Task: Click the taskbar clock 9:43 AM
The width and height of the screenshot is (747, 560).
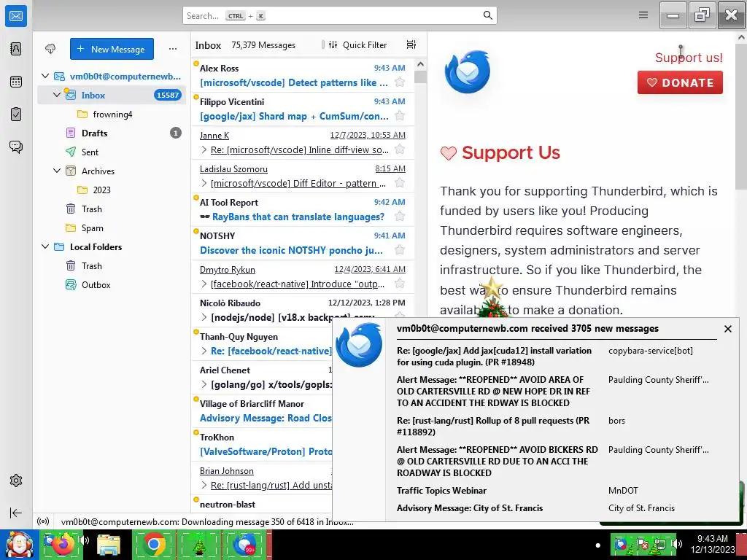Action: point(712,539)
